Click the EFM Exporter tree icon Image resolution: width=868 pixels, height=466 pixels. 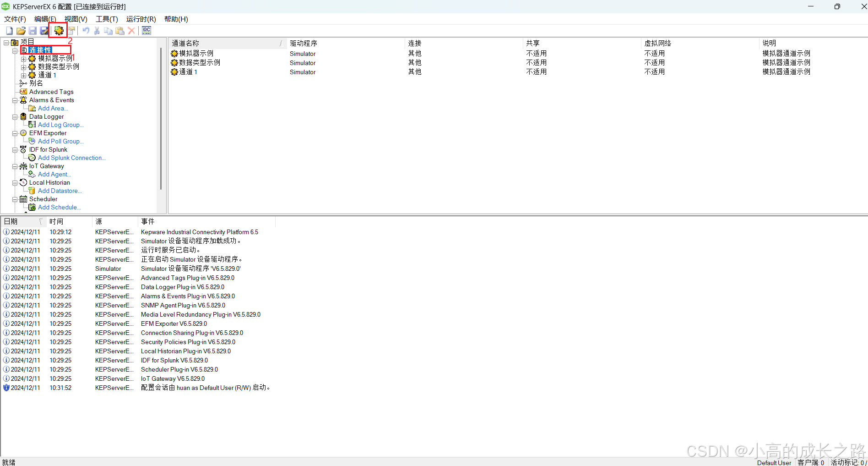tap(23, 133)
